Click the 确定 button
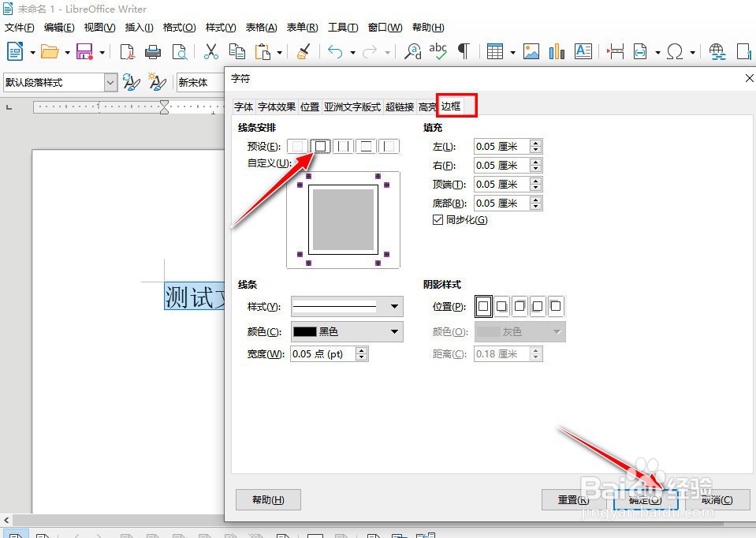Image resolution: width=756 pixels, height=538 pixels. [646, 500]
